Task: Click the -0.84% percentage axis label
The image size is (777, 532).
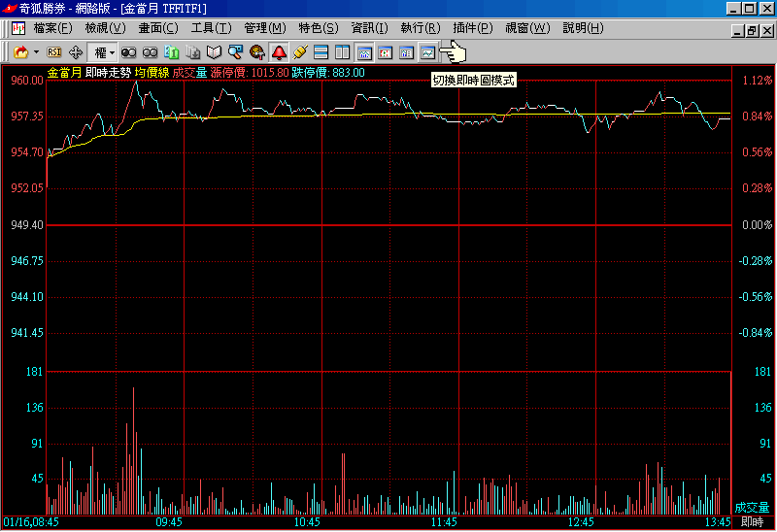Action: pos(756,332)
